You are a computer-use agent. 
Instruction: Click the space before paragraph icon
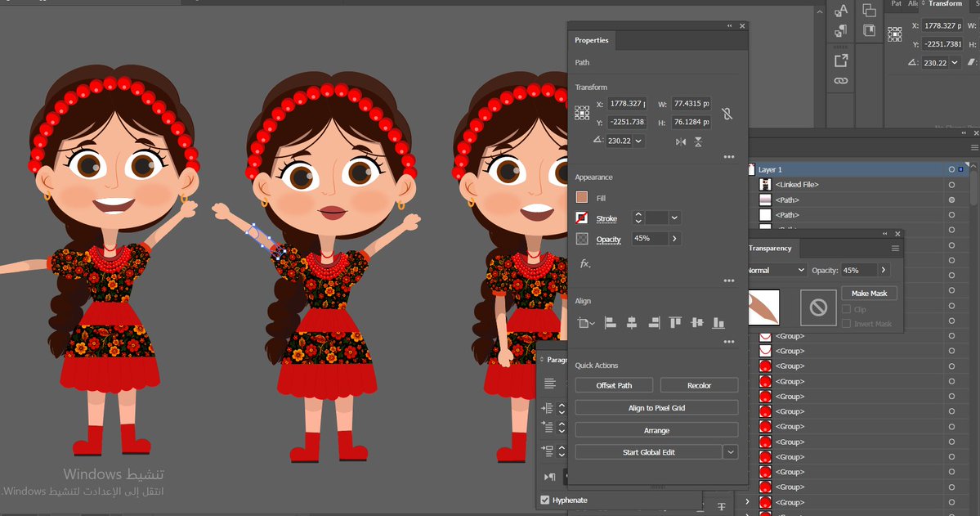(x=548, y=451)
